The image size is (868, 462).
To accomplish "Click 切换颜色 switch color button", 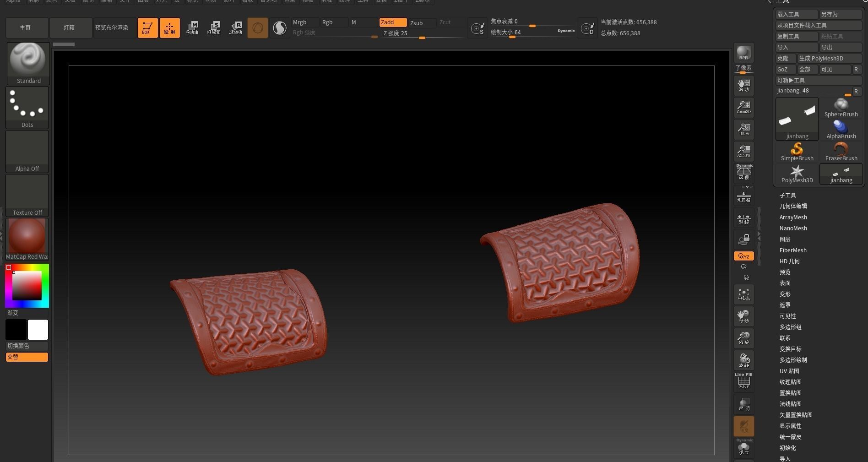I will click(27, 346).
